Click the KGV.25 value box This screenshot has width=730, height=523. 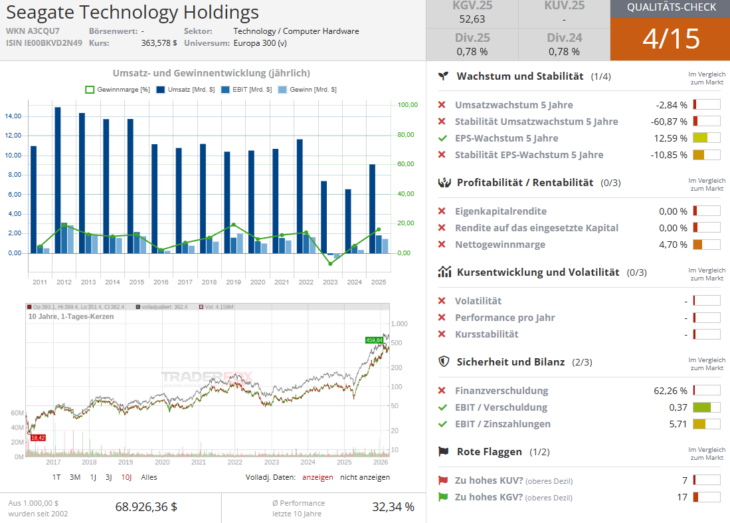pos(466,13)
